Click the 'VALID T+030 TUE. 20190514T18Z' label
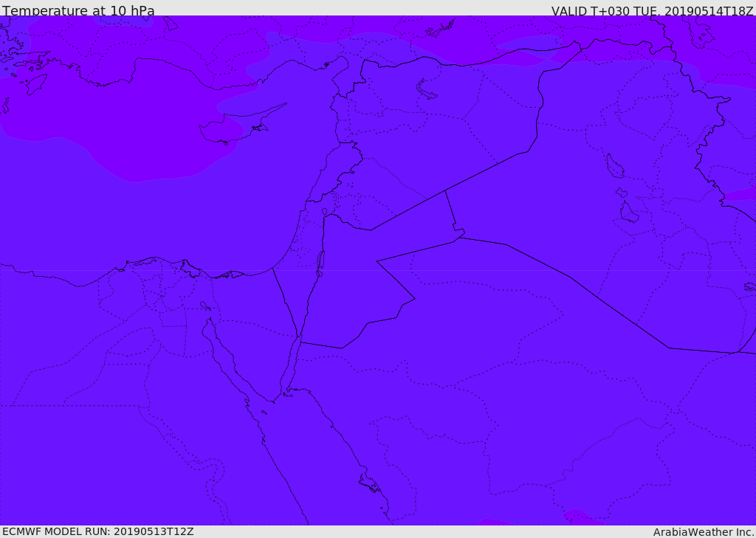 point(652,11)
